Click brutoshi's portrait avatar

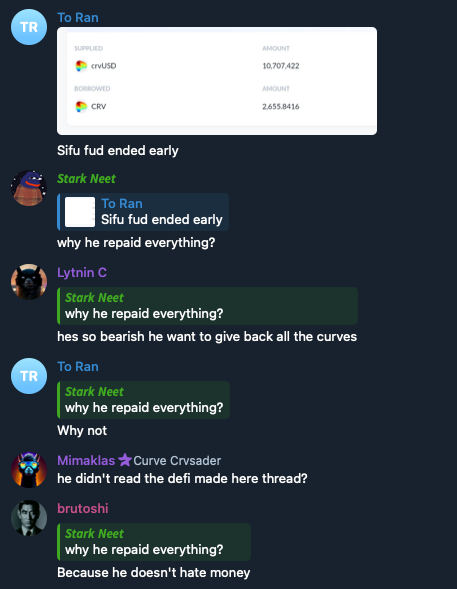point(29,518)
